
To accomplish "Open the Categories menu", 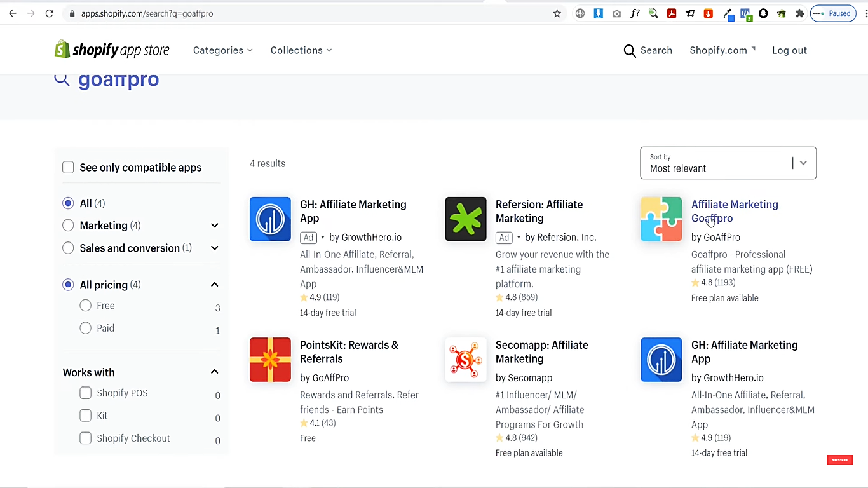I will pyautogui.click(x=223, y=50).
